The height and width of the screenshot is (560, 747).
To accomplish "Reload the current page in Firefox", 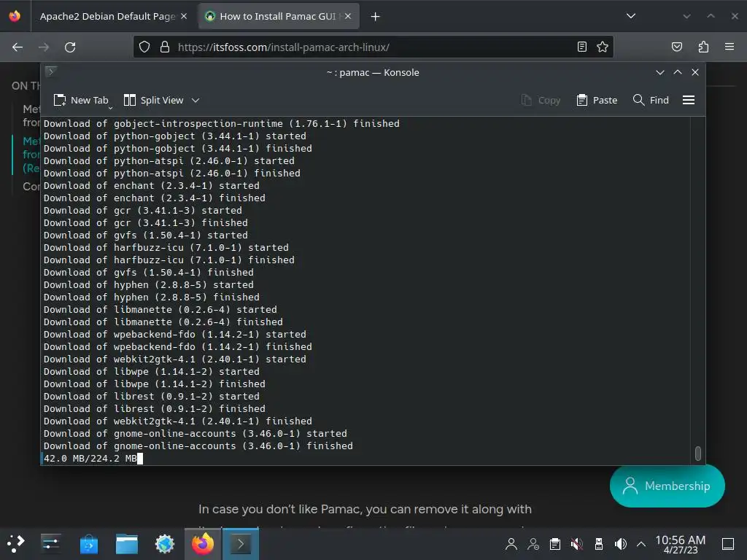I will pos(70,47).
